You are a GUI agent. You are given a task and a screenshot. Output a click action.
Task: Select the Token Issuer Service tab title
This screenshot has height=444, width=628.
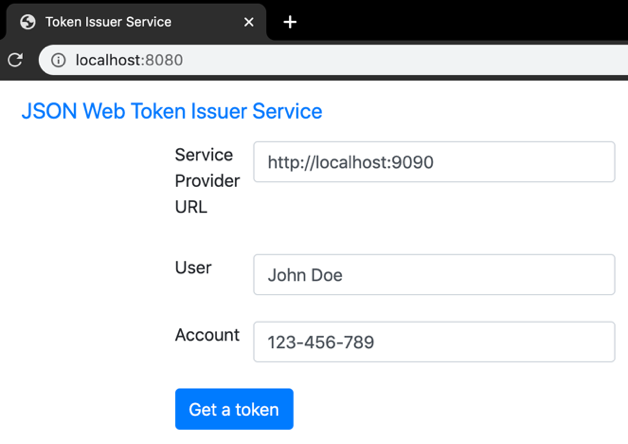click(x=108, y=21)
